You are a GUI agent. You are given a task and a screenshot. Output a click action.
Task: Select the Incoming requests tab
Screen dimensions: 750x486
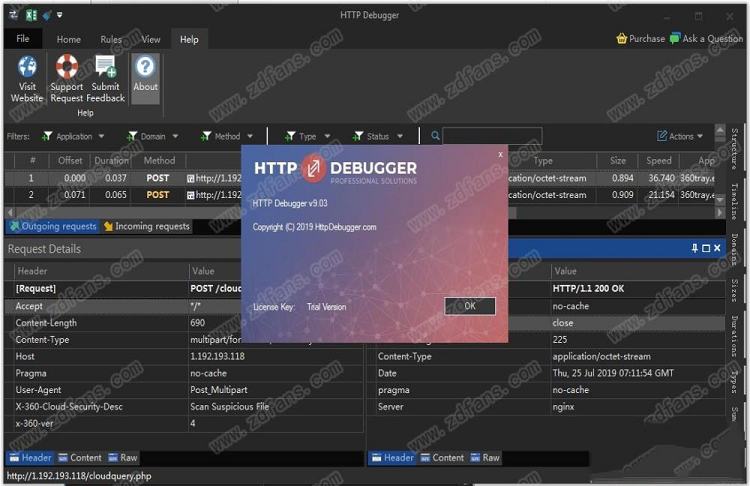tap(147, 226)
